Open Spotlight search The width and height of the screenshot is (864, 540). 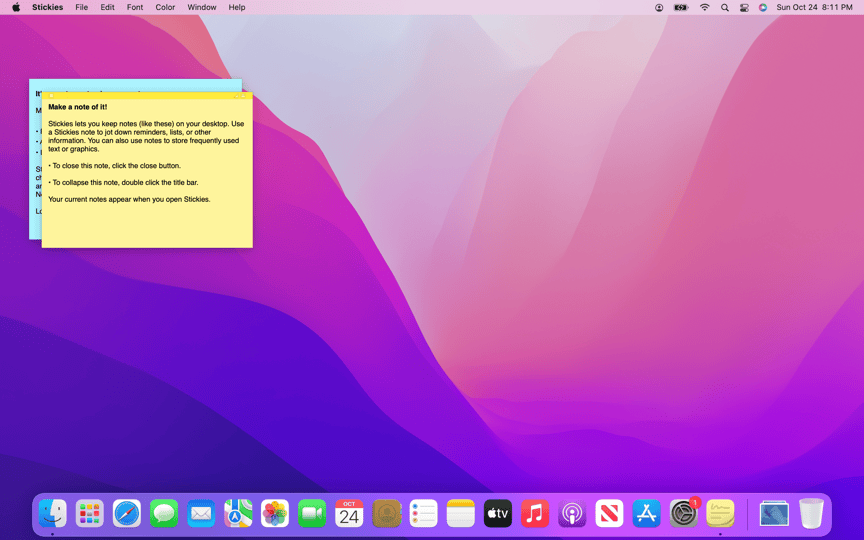tap(725, 7)
